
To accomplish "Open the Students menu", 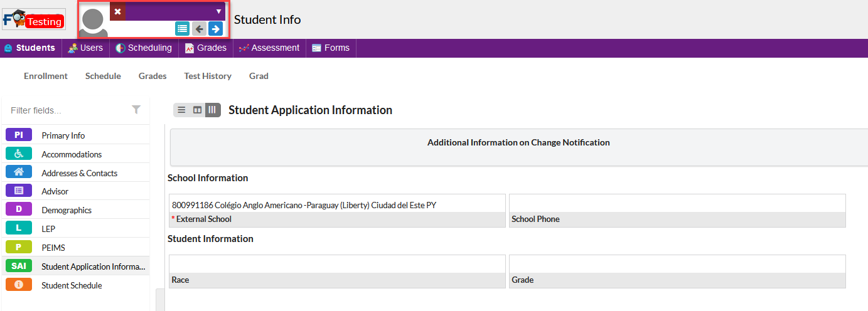I will tap(29, 48).
